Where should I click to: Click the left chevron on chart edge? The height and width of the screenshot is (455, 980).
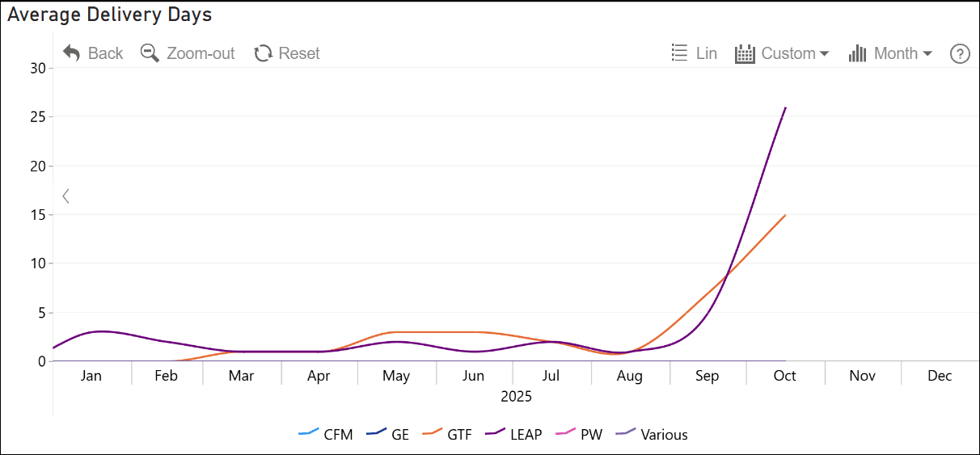coord(65,196)
